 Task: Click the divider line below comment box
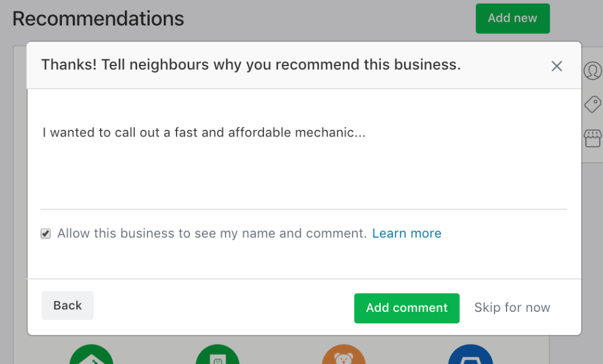pos(304,209)
